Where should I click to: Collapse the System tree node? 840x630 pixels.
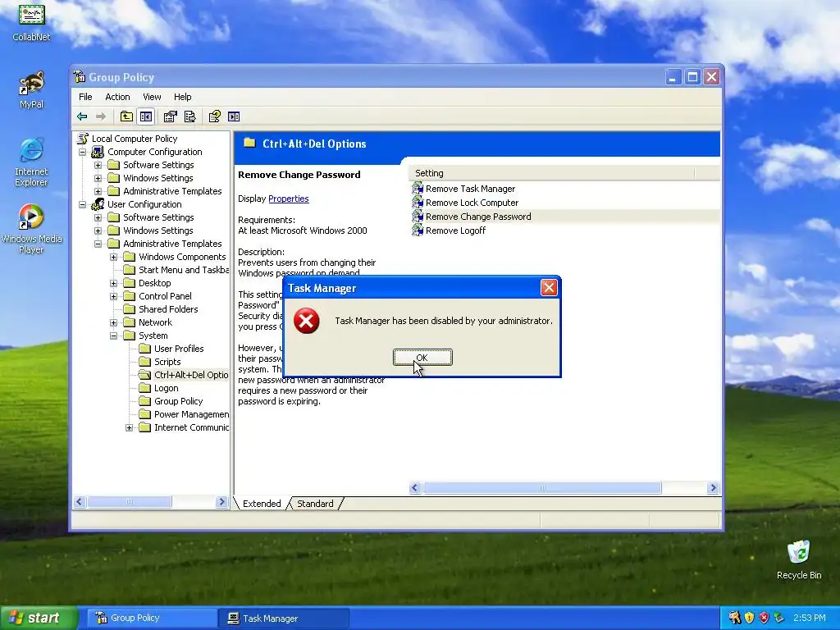coord(113,336)
